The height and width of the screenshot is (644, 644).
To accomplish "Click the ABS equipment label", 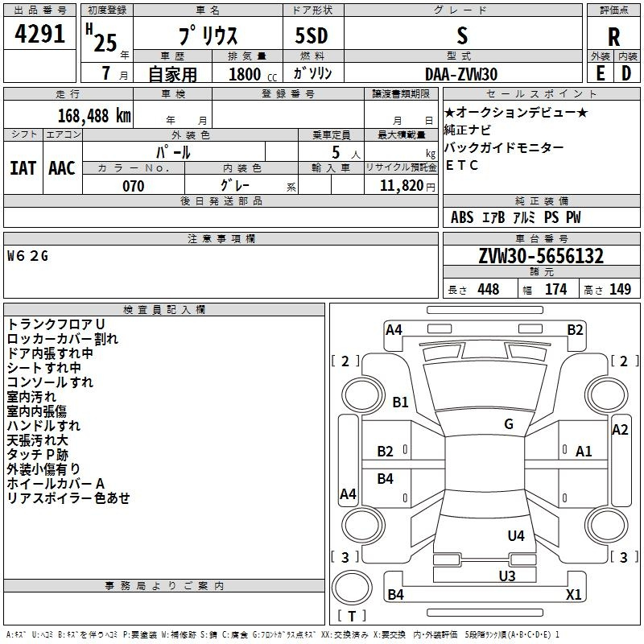I will coord(461,217).
